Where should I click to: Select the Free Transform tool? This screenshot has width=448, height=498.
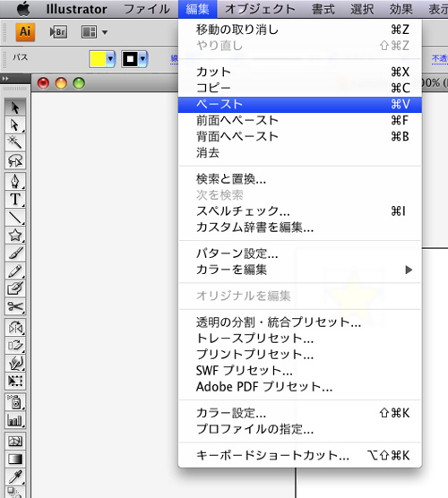15,381
